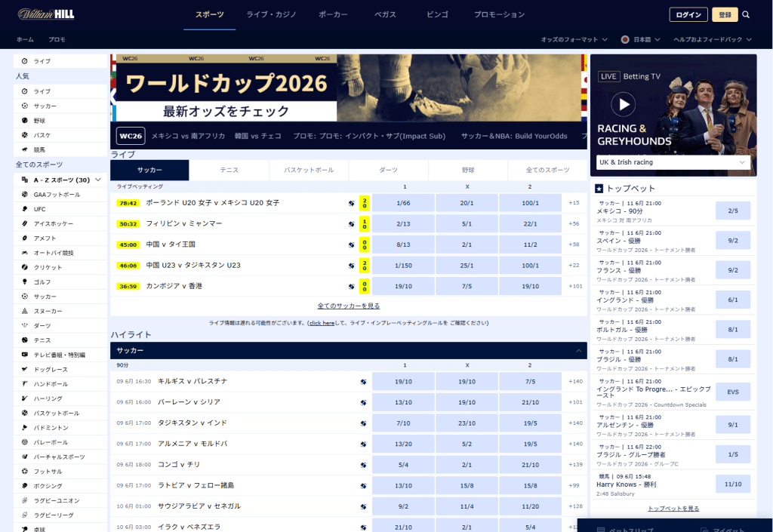
Task: Open the オッズのフォーマット dropdown
Action: coord(574,39)
